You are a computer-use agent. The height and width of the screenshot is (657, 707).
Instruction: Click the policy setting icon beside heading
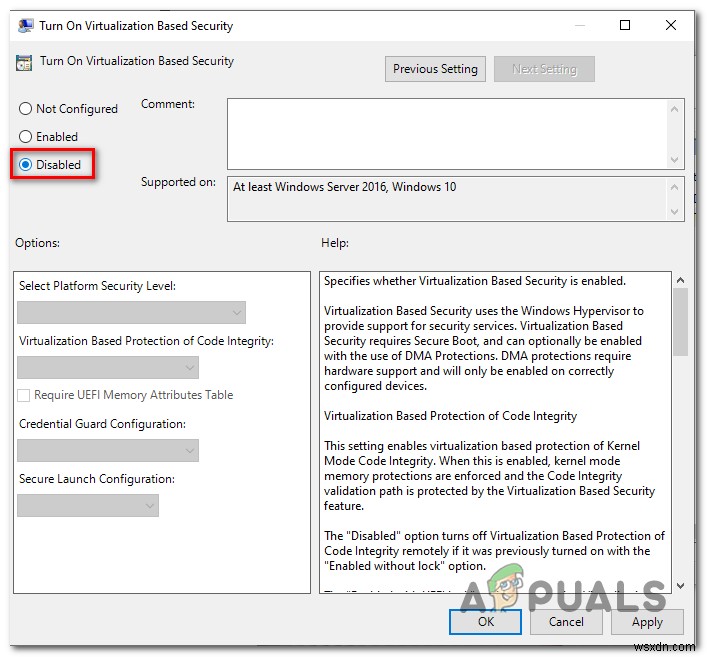[24, 63]
